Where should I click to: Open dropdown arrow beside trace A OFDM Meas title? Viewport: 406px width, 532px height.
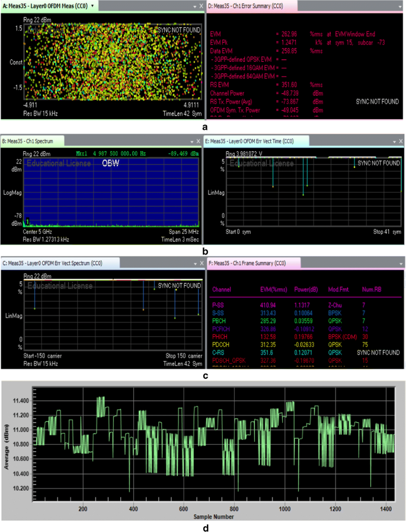click(x=92, y=6)
